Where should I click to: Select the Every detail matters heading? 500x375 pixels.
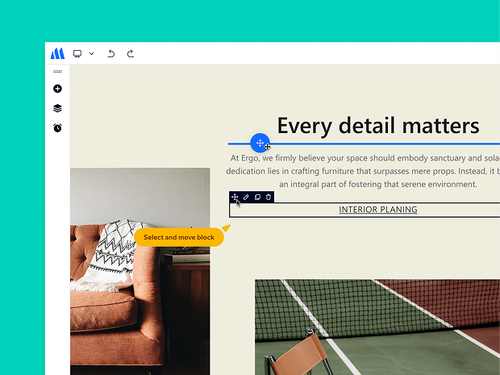(x=378, y=126)
